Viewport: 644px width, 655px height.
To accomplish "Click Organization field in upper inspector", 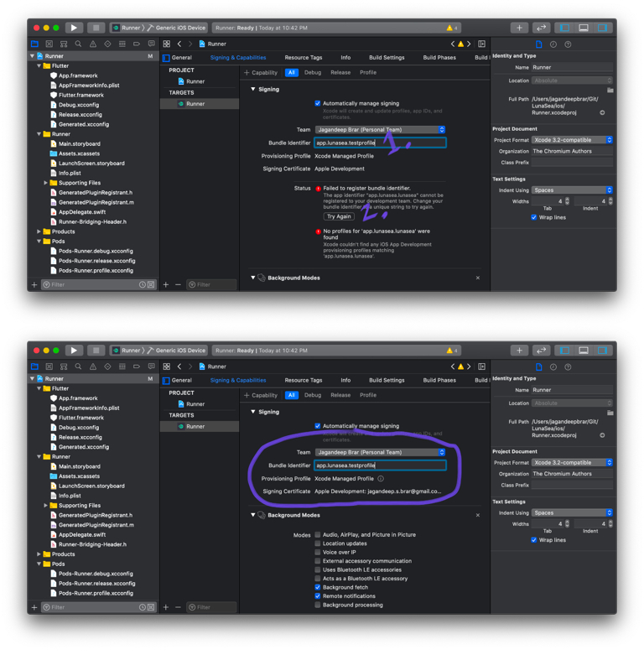I will tap(572, 151).
